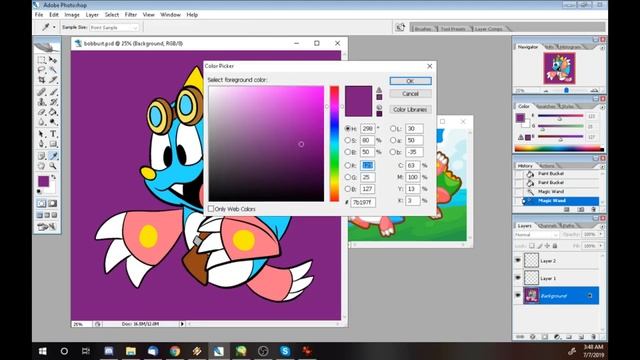This screenshot has height=360, width=640.
Task: Hide Layer 2 using its eye icon
Action: coord(518,260)
